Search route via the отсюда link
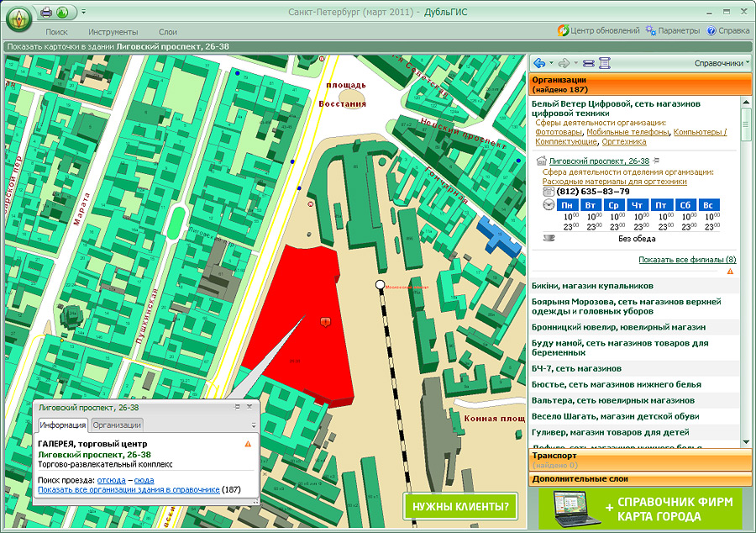 tap(112, 480)
